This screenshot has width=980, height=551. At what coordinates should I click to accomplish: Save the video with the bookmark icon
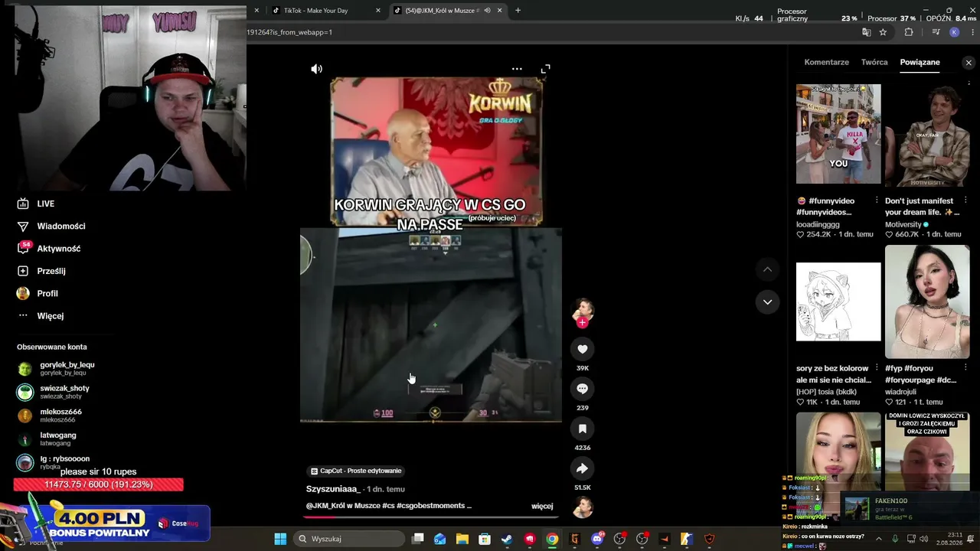pos(583,429)
